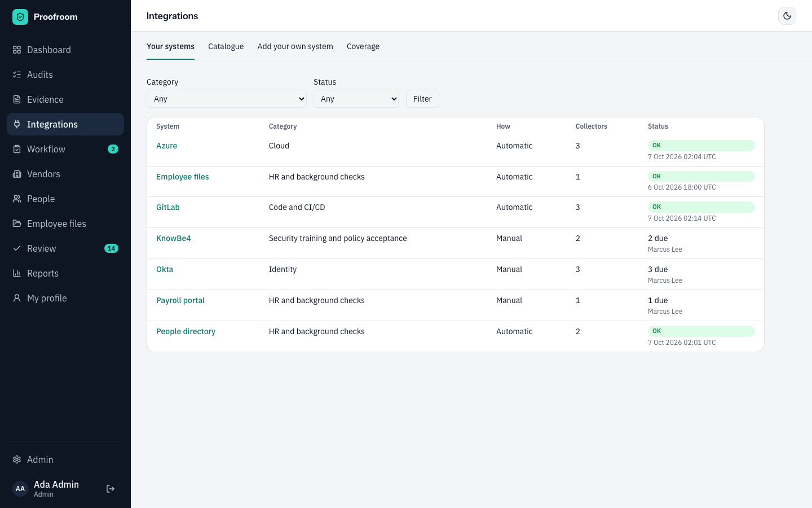
Task: Click the Review badge showing 14
Action: pyautogui.click(x=111, y=248)
